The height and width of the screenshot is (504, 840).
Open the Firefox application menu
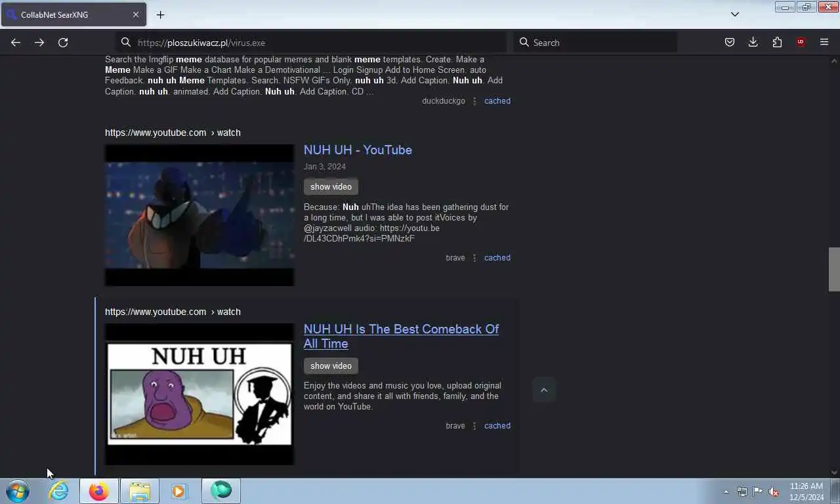tap(824, 42)
